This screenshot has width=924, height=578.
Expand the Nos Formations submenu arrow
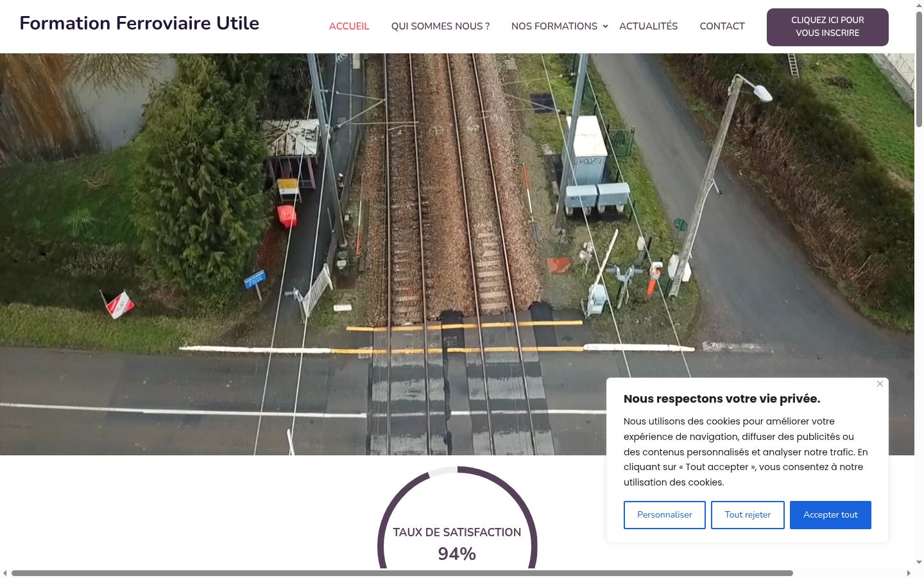(x=605, y=26)
